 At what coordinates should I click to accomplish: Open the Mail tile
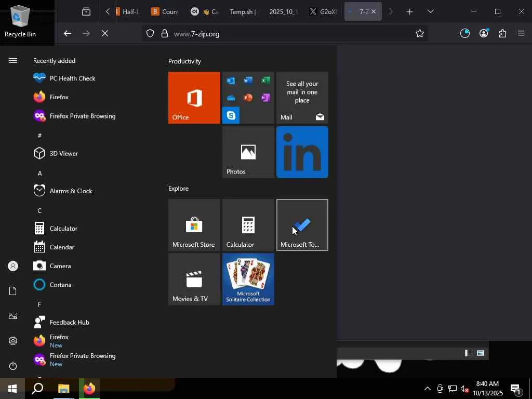(x=302, y=98)
